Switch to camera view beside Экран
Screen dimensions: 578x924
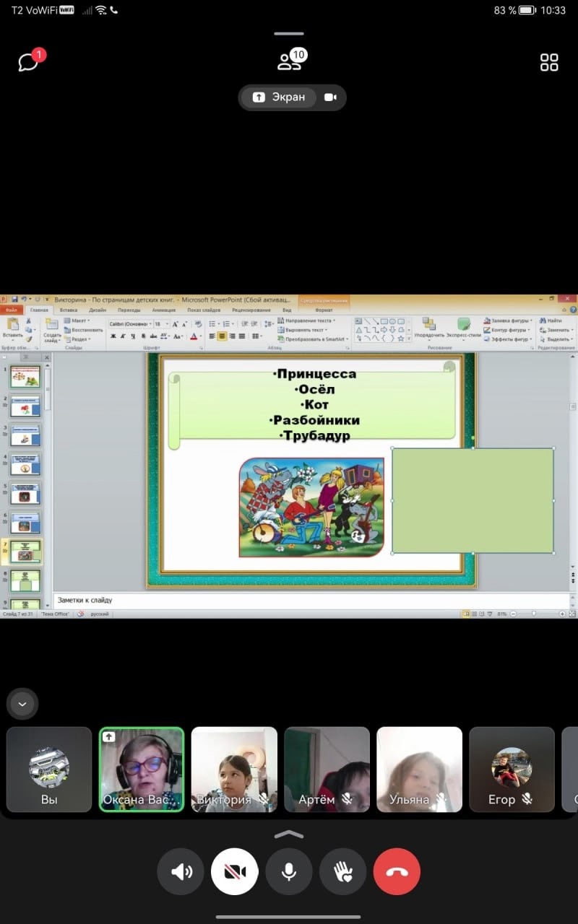click(x=330, y=97)
